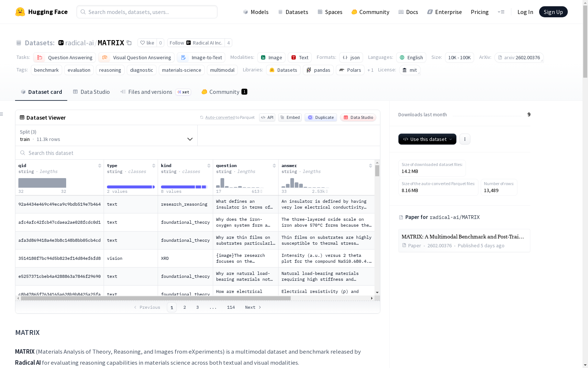Click the Sign Up button
Image resolution: width=588 pixels, height=368 pixels.
pos(553,12)
